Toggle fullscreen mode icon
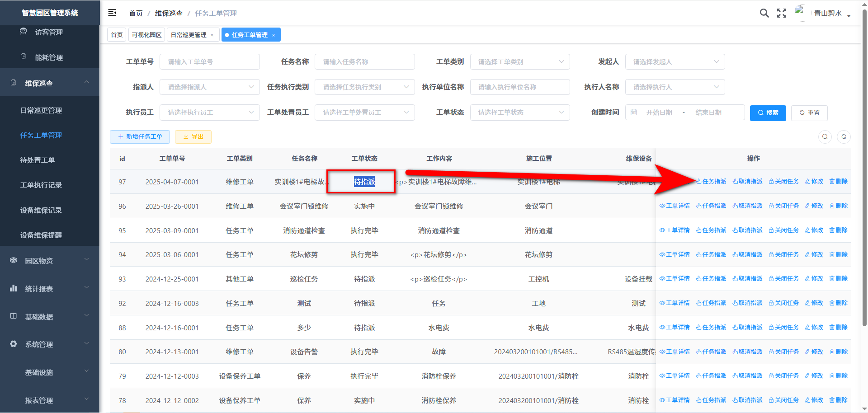Viewport: 868px width, 413px height. pyautogui.click(x=781, y=13)
